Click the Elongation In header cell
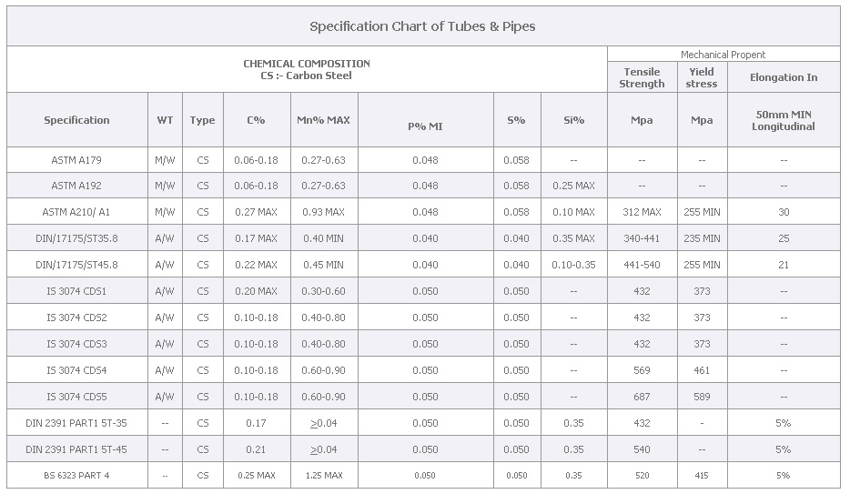850x504 pixels. click(784, 77)
